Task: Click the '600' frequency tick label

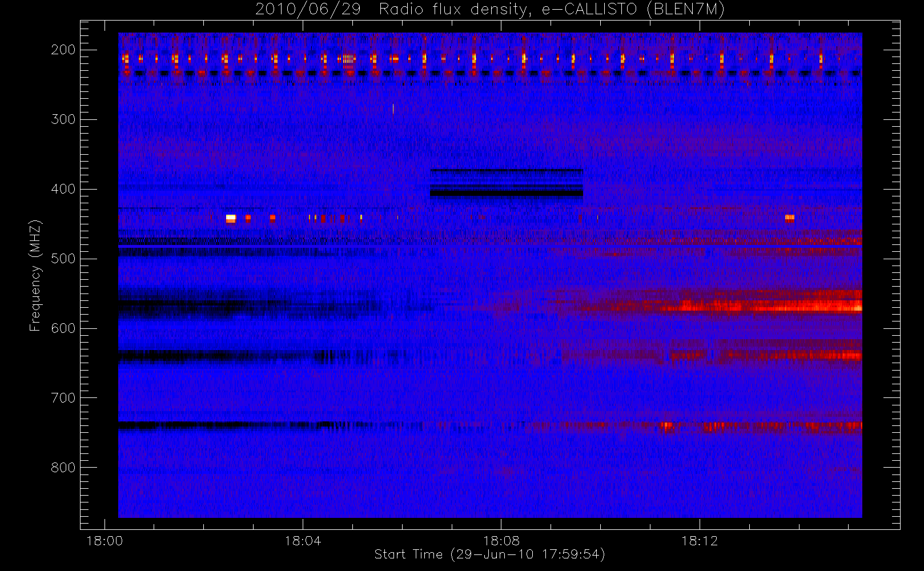Action: tap(63, 328)
